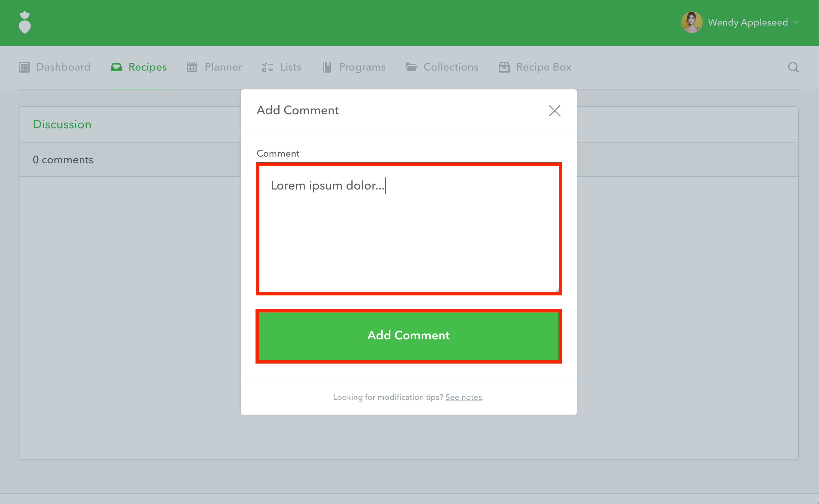The height and width of the screenshot is (504, 819).
Task: Click the textarea resize handle corner
Action: [557, 290]
